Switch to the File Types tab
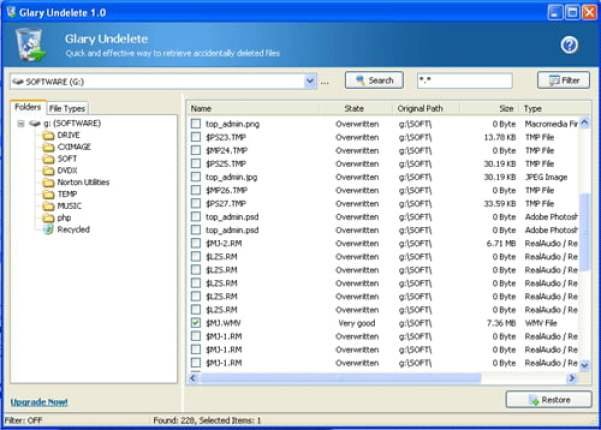The width and height of the screenshot is (601, 430). click(67, 108)
